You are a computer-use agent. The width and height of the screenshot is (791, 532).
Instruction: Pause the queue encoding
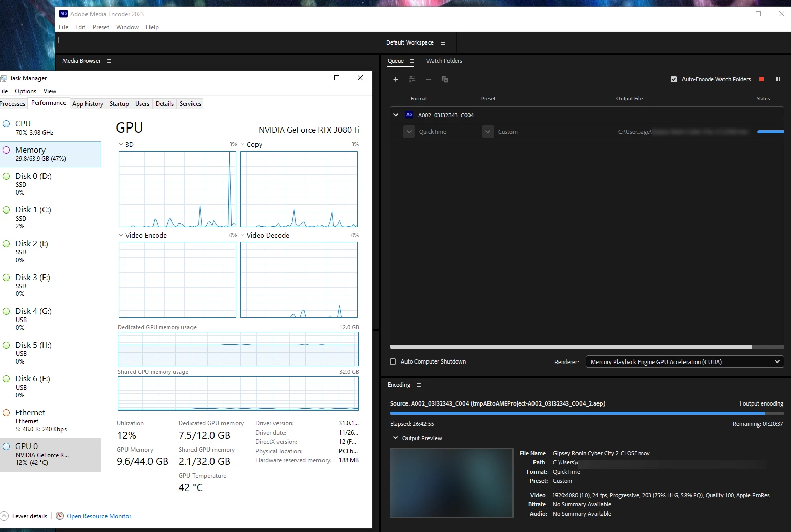(778, 79)
